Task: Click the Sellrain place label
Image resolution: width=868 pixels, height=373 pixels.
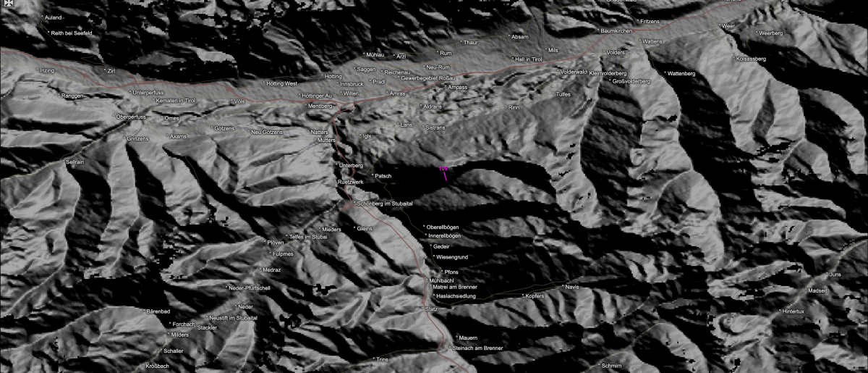Action: pos(75,162)
